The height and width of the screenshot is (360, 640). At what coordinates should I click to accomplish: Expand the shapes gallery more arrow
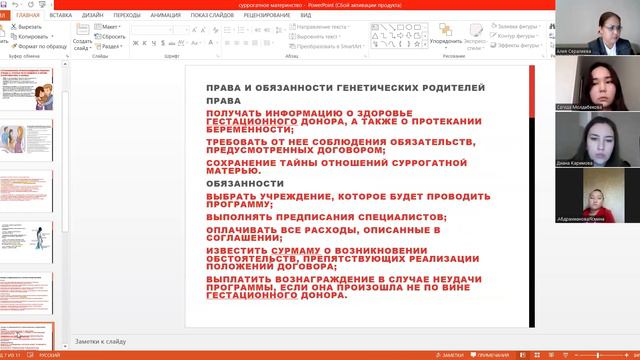click(x=425, y=44)
